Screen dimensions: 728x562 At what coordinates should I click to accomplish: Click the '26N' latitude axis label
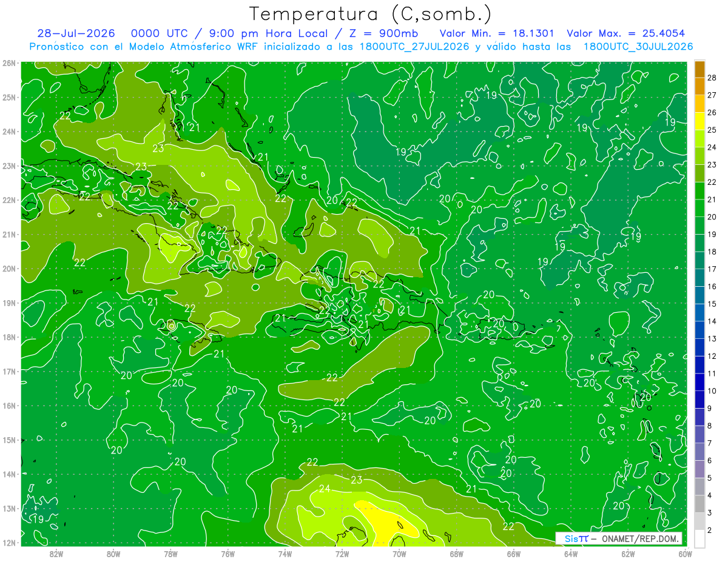(9, 62)
